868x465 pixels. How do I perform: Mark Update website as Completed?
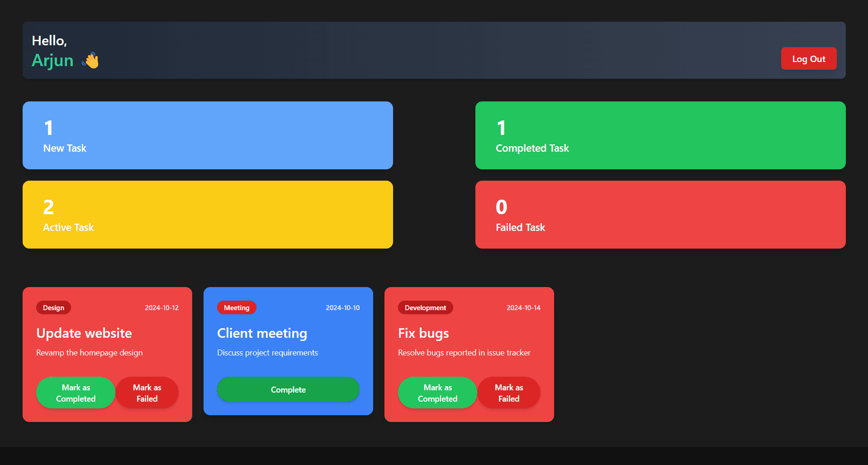point(76,393)
